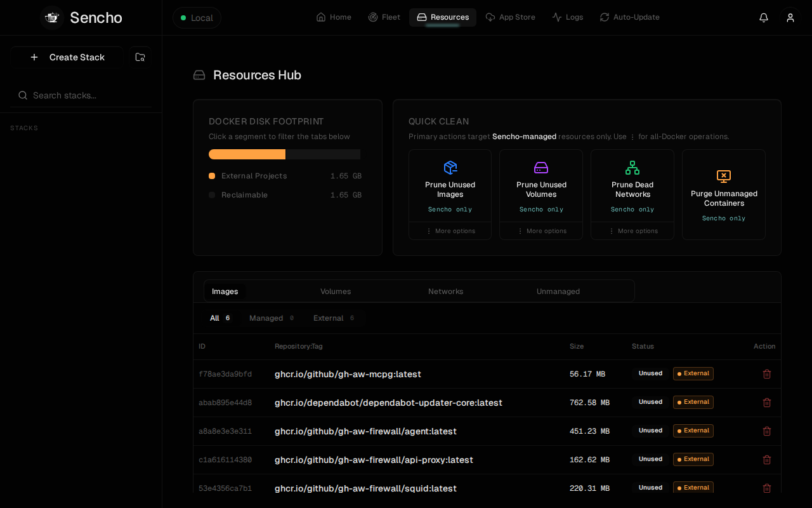
Task: Click the Prune Dead Networks icon
Action: tap(632, 168)
